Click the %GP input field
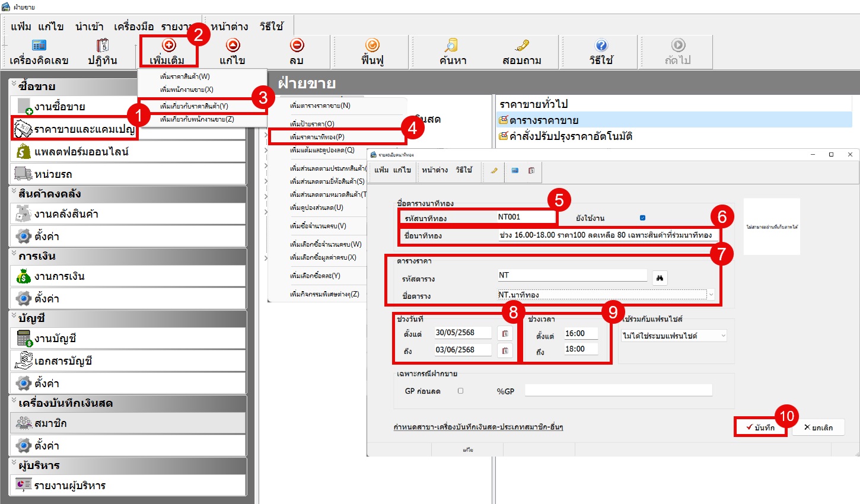 [618, 390]
